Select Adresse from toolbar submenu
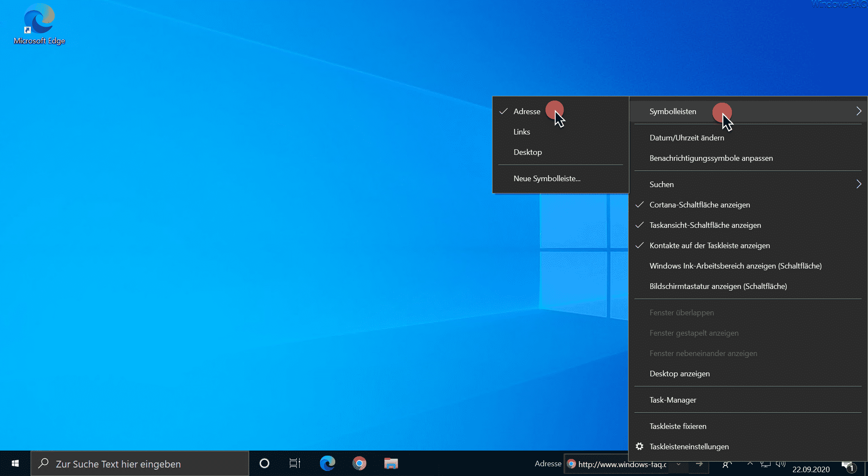868x476 pixels. [527, 111]
